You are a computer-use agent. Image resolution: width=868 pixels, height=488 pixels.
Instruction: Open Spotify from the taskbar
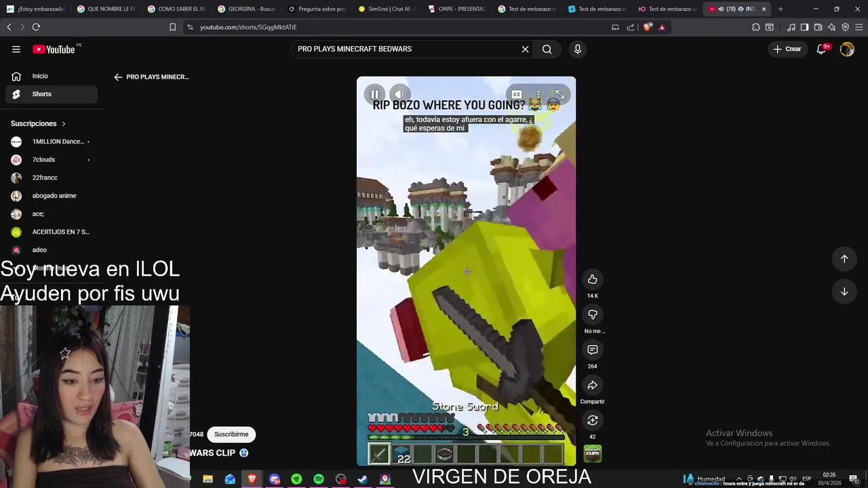coord(319,479)
